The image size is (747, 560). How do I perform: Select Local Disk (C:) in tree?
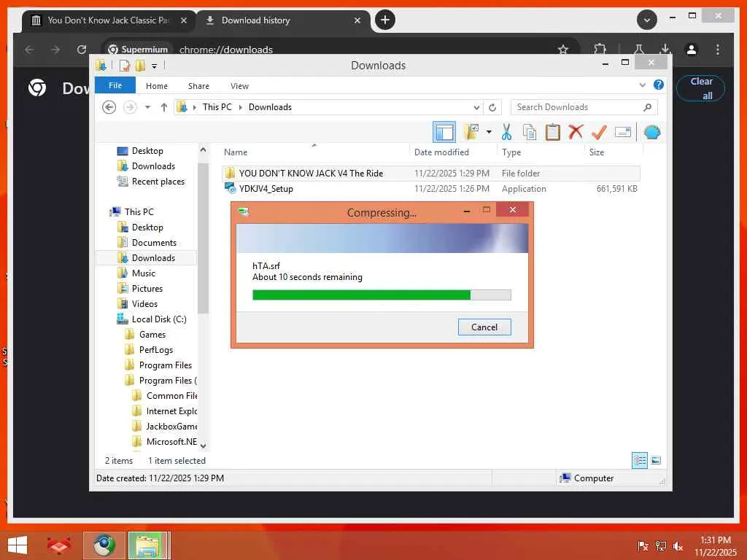tap(158, 319)
